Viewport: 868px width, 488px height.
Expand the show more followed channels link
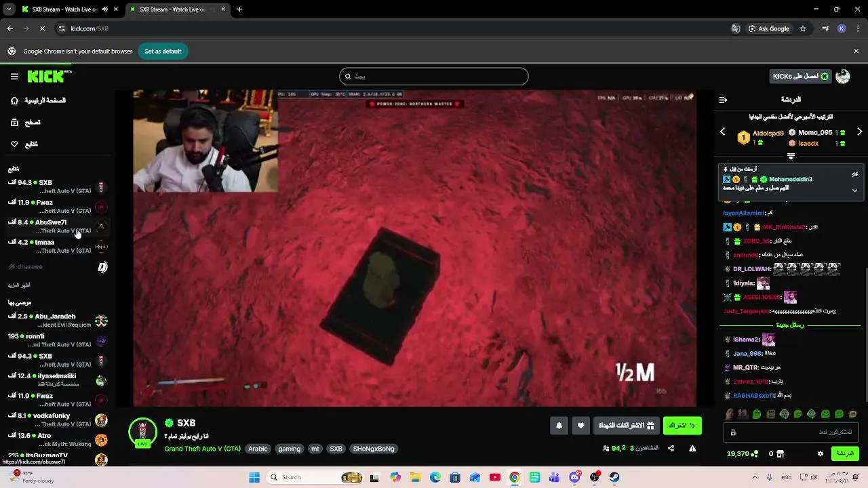tap(19, 285)
